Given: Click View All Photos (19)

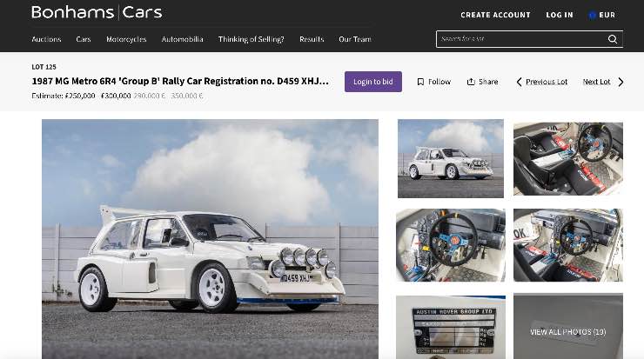Looking at the screenshot, I should pos(568,332).
